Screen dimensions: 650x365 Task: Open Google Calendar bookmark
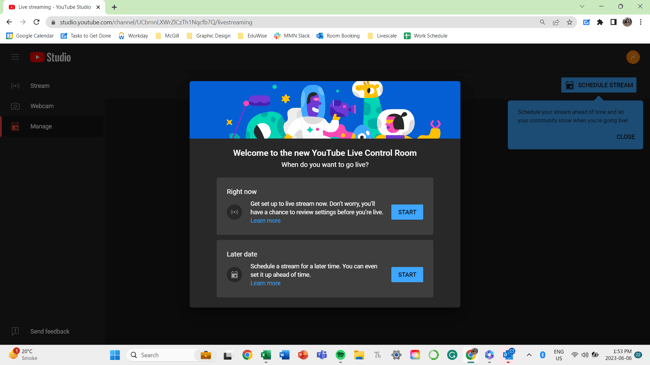30,36
